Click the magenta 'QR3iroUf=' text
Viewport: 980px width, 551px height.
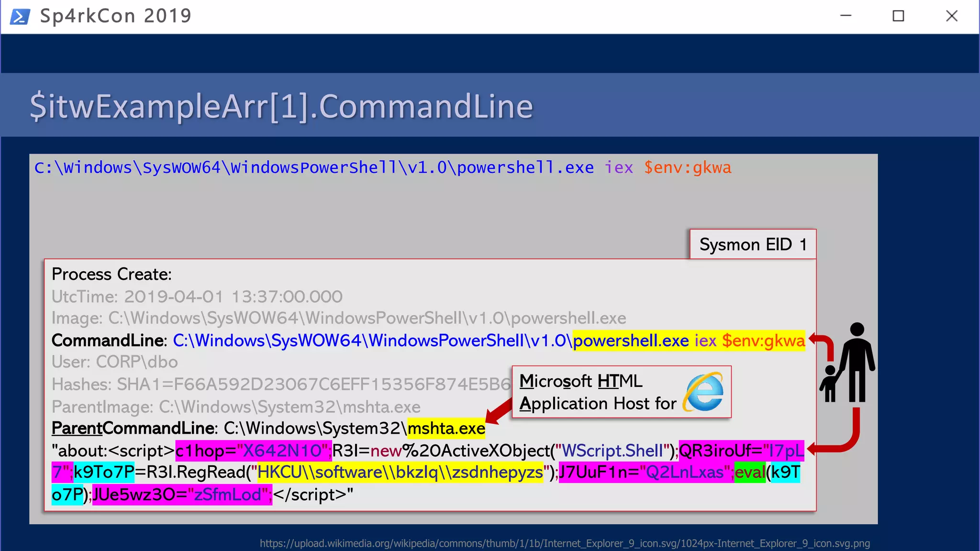[x=721, y=451]
